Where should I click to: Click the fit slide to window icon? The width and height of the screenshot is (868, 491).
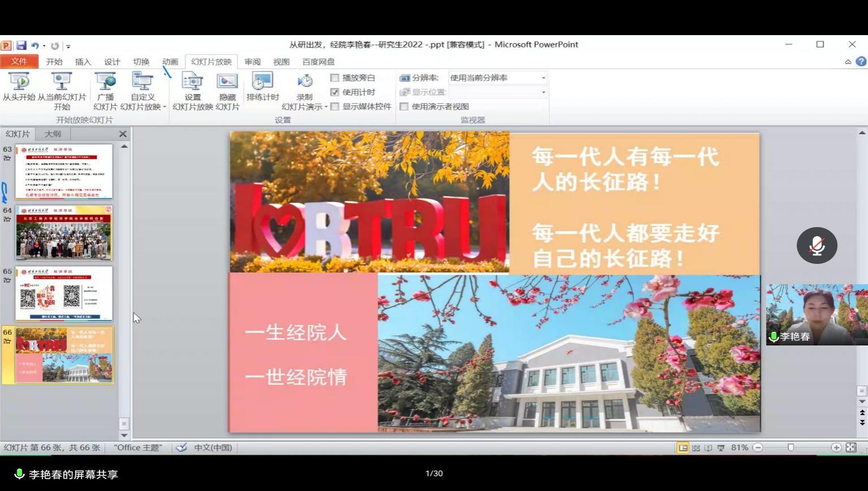coord(851,447)
